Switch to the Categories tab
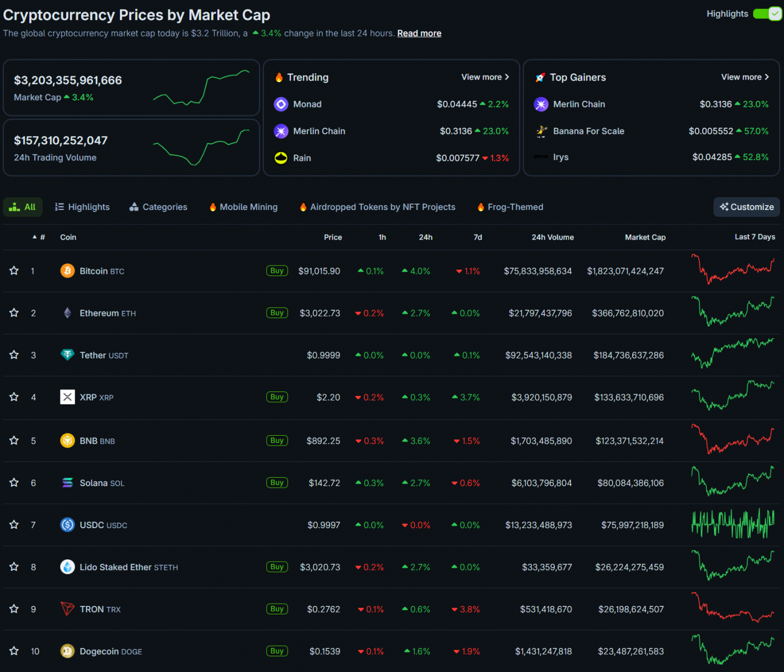Image resolution: width=784 pixels, height=672 pixels. 159,207
